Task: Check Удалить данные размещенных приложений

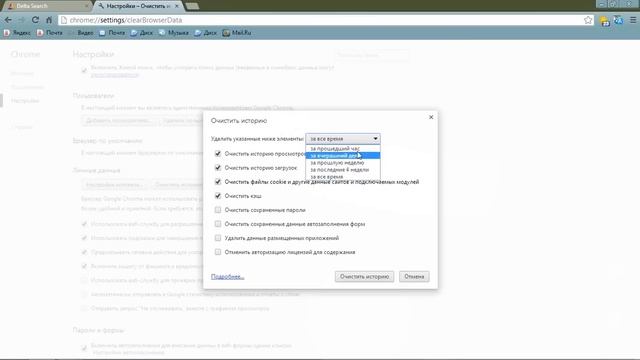Action: click(x=218, y=238)
